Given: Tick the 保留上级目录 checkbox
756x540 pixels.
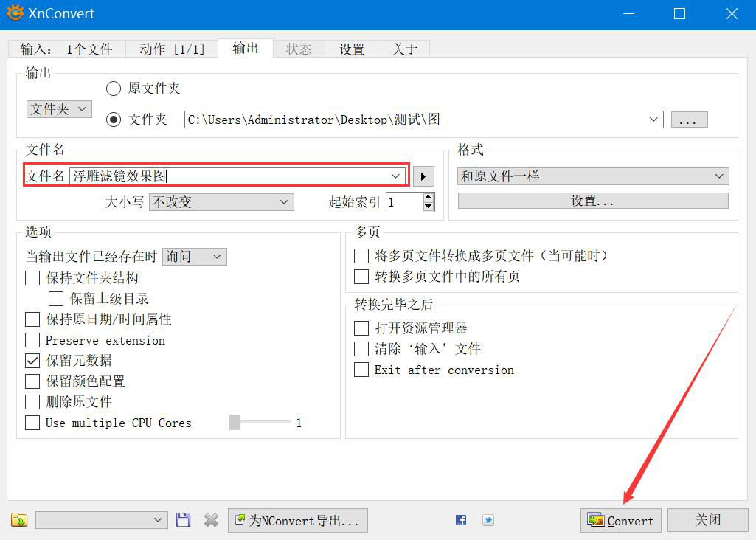Looking at the screenshot, I should coord(56,299).
